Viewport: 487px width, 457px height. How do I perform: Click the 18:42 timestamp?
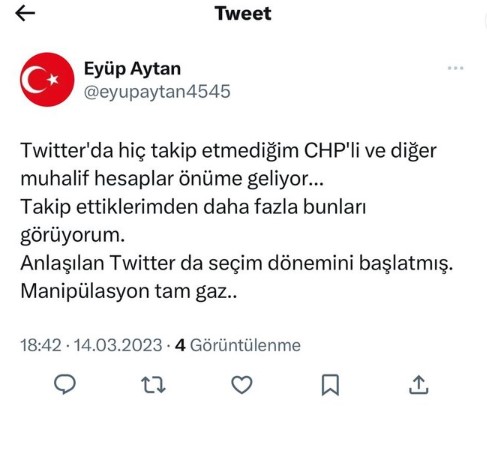[x=41, y=345]
